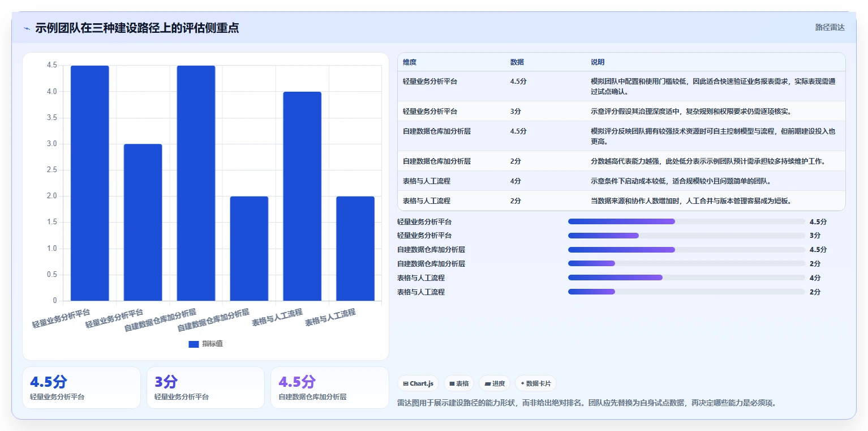Image resolution: width=868 pixels, height=431 pixels.
Task: Click the 0.5 tick label on the y-axis
Action: [x=51, y=275]
